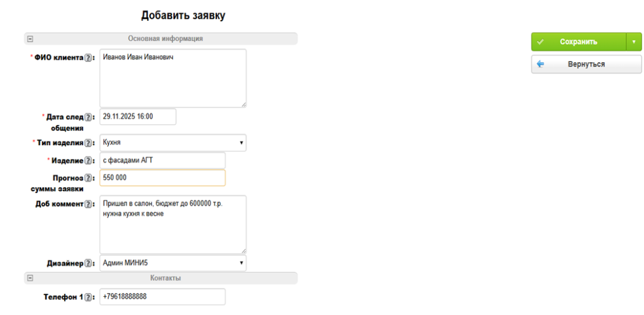Collapse the Контакты section
Image resolution: width=644 pixels, height=315 pixels.
pyautogui.click(x=30, y=278)
